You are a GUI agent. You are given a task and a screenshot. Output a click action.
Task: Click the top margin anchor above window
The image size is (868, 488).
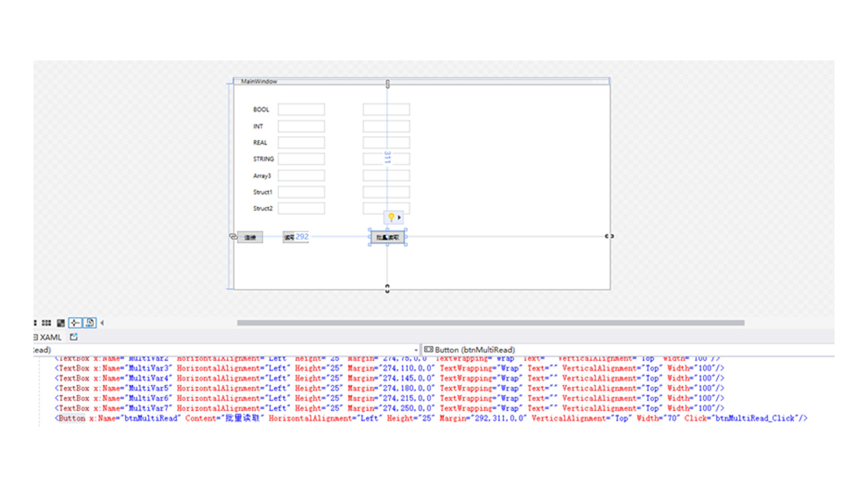(x=387, y=84)
